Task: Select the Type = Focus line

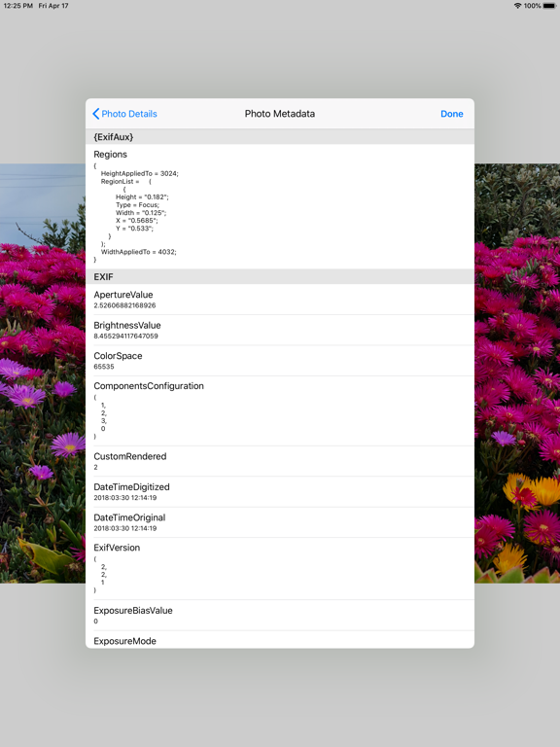Action: click(x=137, y=205)
